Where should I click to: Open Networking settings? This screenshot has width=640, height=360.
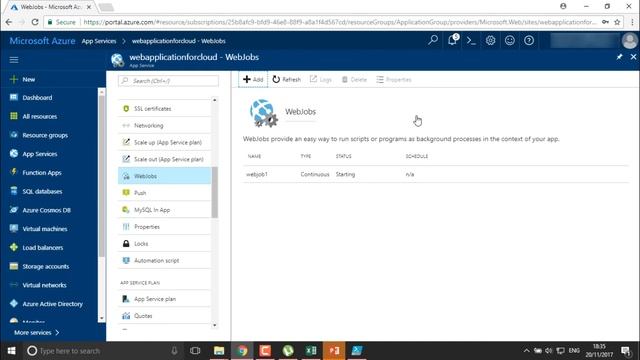[x=165, y=125]
